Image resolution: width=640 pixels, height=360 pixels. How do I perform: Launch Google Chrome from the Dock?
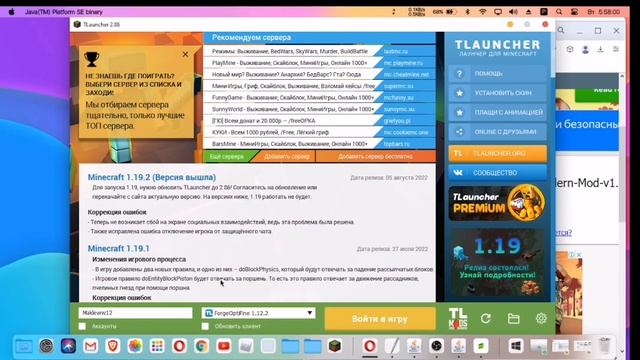point(201,346)
